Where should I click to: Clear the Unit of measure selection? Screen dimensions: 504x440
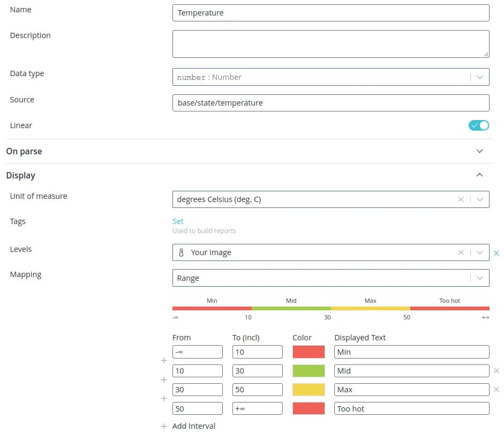(461, 199)
